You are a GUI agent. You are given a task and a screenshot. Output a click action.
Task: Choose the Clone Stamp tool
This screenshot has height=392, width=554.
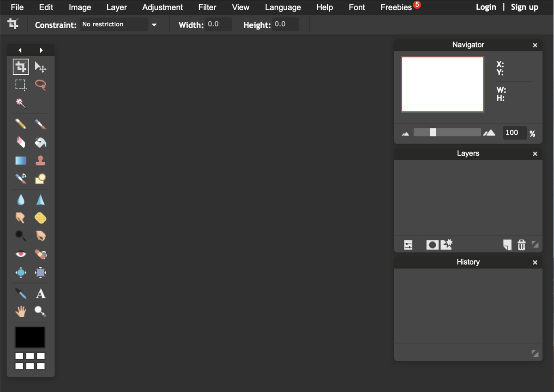point(41,160)
